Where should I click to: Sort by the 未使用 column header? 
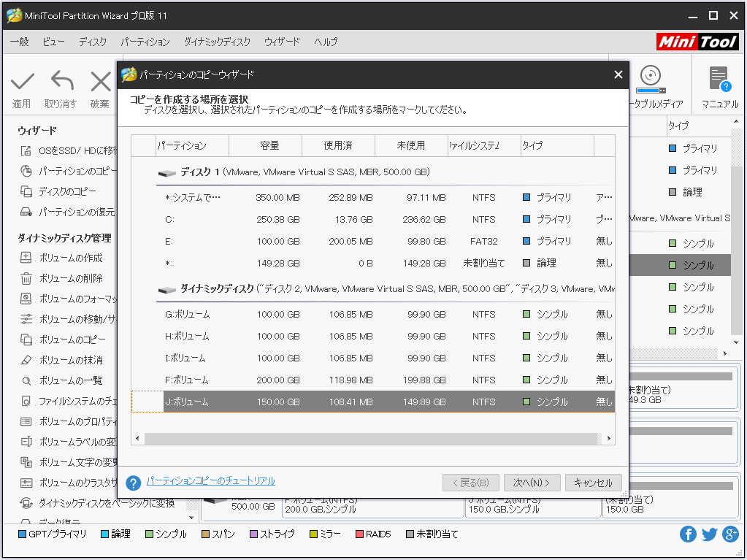pos(412,146)
